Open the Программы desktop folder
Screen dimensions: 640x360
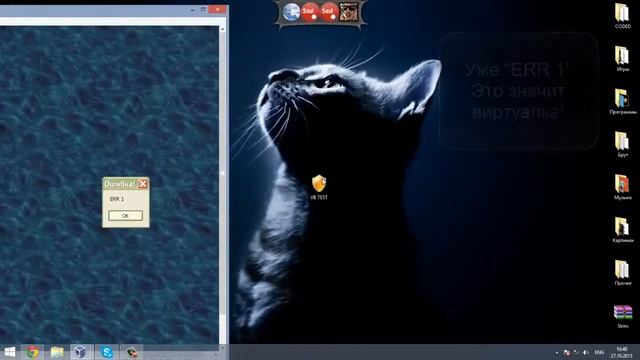pyautogui.click(x=623, y=102)
